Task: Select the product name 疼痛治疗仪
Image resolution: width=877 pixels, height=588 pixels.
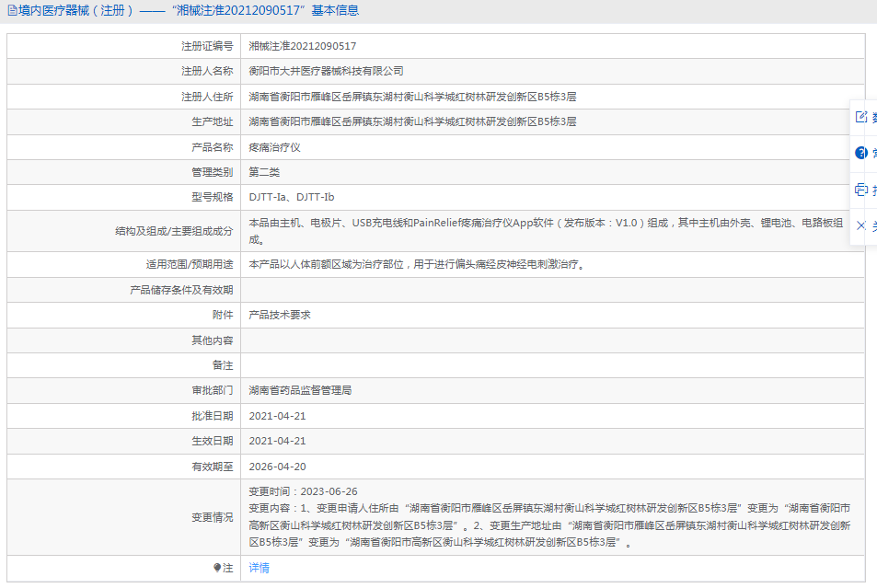Action: (x=274, y=147)
